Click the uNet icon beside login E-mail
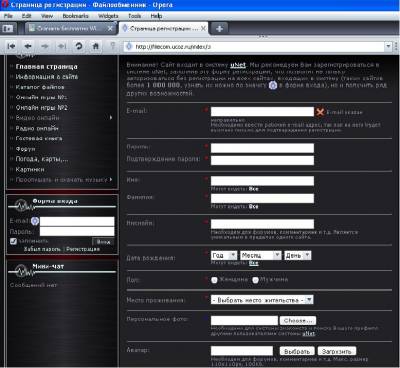The image size is (400, 368). pyautogui.click(x=35, y=221)
